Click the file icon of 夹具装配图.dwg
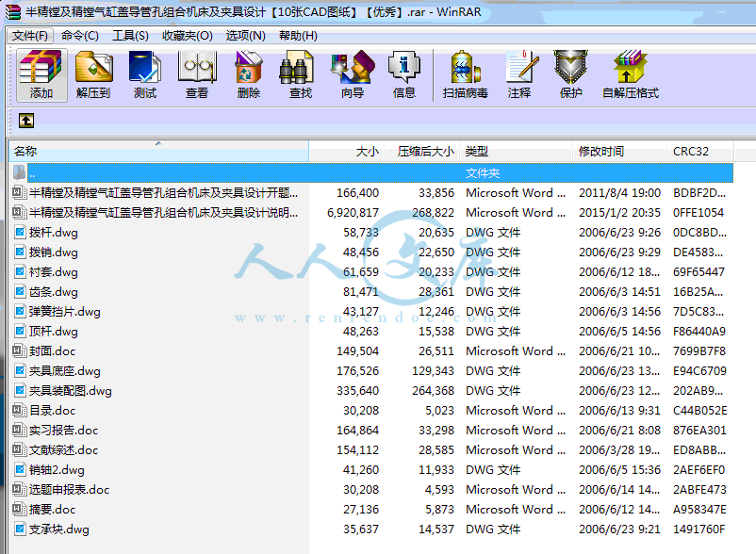756x554 pixels. click(20, 390)
